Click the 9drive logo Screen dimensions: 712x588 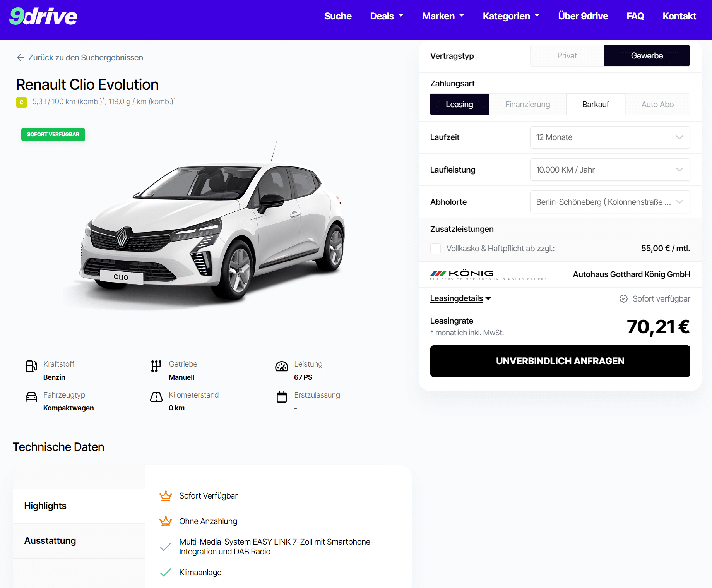[43, 16]
